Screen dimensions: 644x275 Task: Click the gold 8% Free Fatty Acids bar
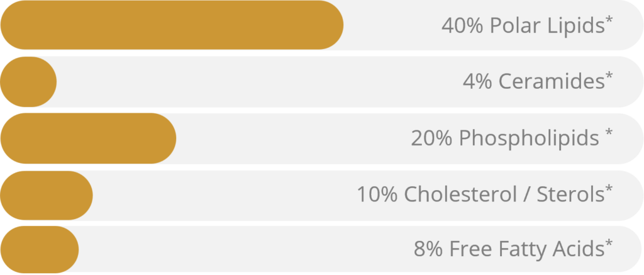pos(39,250)
